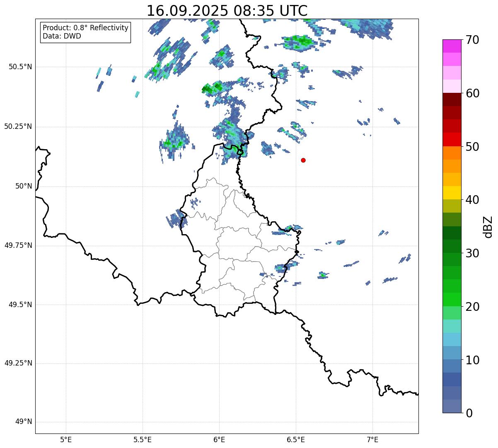The image size is (498, 448).
Task: Select the 0 dBZ tick label on colorbar
Action: point(469,413)
